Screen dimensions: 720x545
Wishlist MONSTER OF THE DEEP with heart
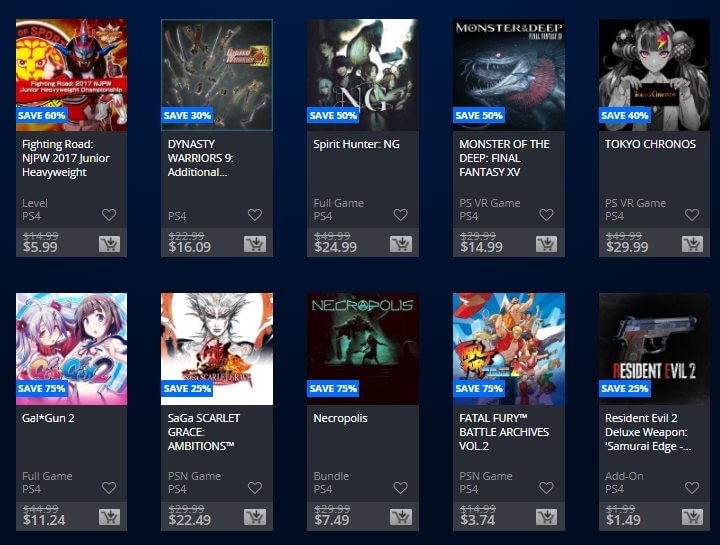[546, 214]
